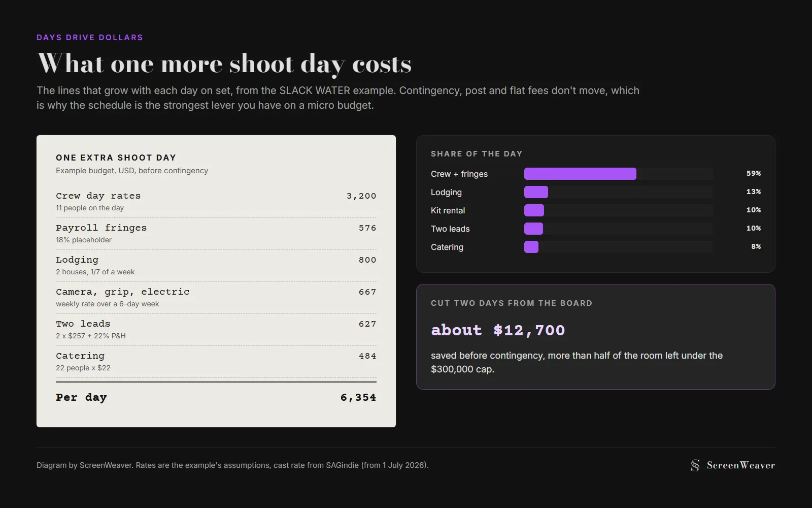Select the Two leads receipt line label
Image resolution: width=812 pixels, height=508 pixels.
point(83,324)
